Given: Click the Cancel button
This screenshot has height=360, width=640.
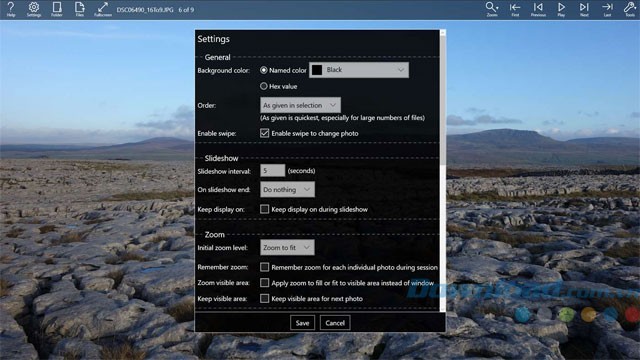Looking at the screenshot, I should (x=335, y=323).
